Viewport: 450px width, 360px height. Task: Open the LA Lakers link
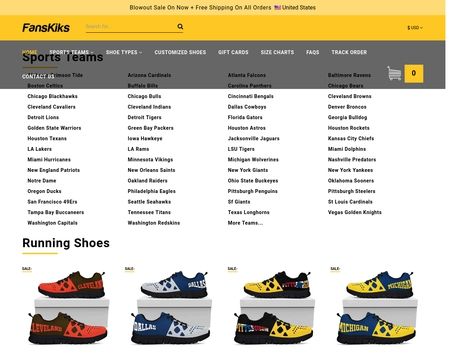click(x=39, y=149)
